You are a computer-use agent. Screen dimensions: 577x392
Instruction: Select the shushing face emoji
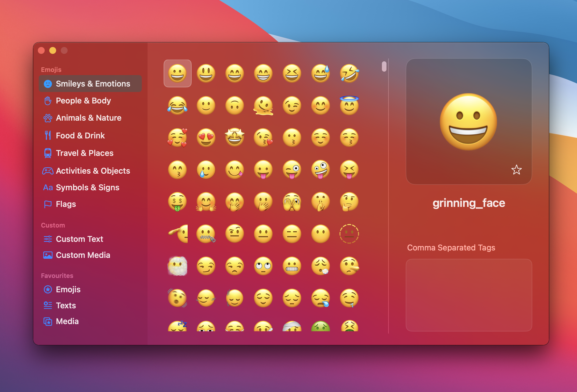coord(321,202)
